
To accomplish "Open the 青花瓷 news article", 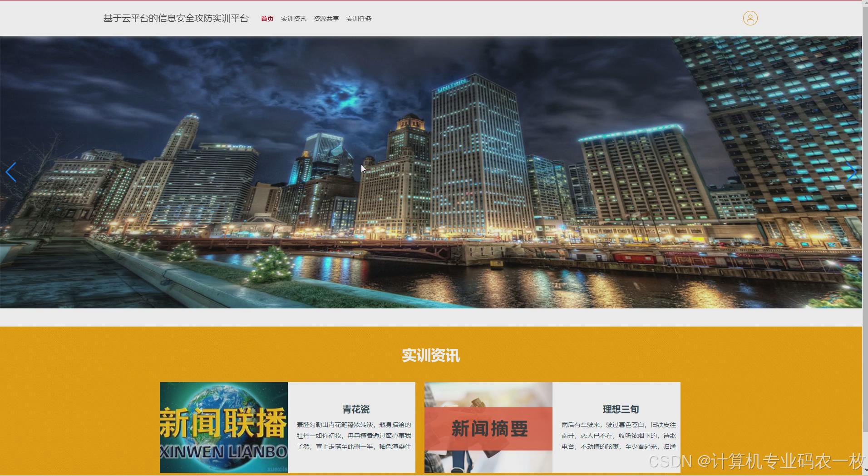I will [x=355, y=409].
